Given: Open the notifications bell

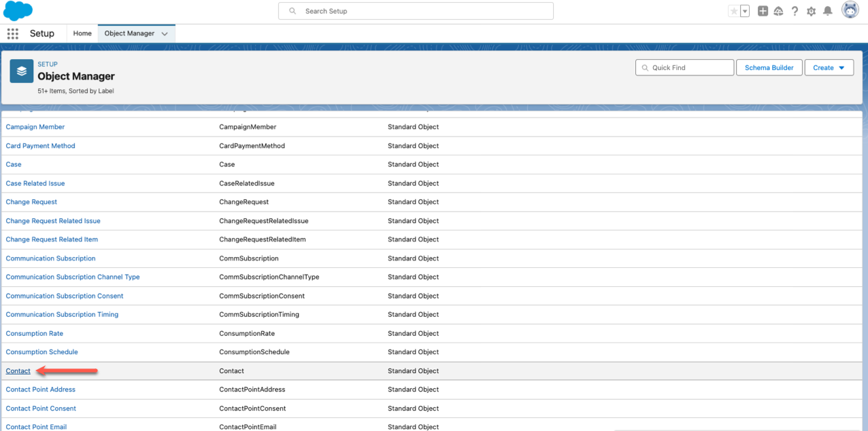Looking at the screenshot, I should [827, 12].
